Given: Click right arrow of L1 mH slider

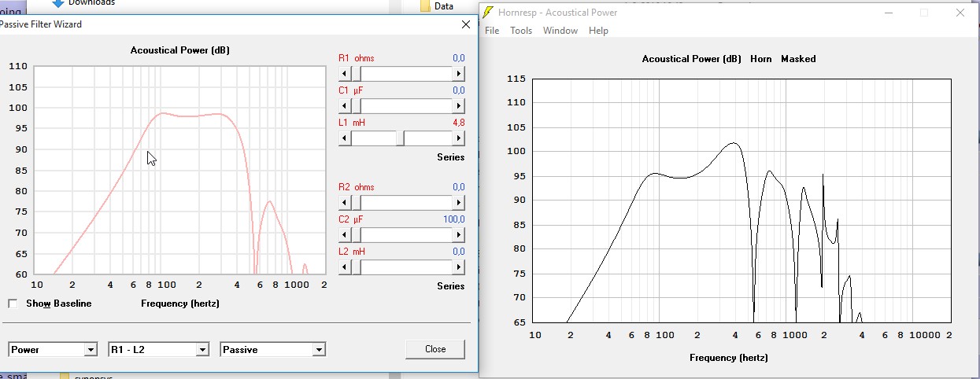Looking at the screenshot, I should (459, 138).
